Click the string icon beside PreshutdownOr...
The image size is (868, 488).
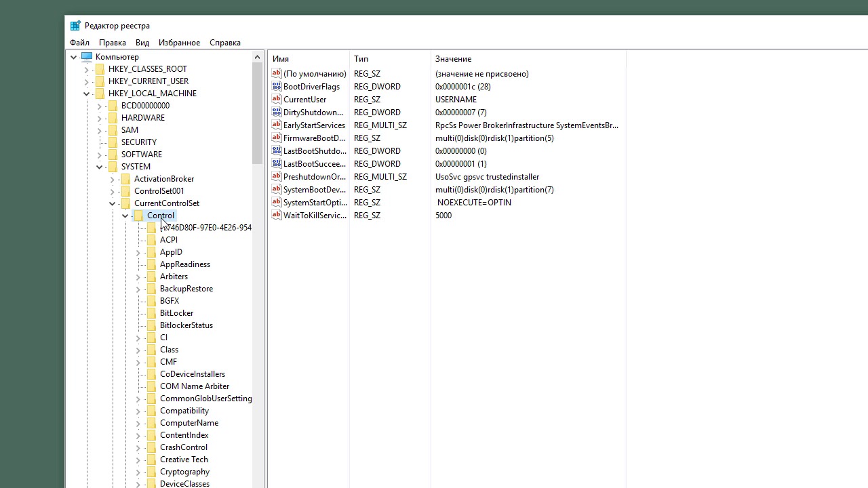pyautogui.click(x=276, y=177)
